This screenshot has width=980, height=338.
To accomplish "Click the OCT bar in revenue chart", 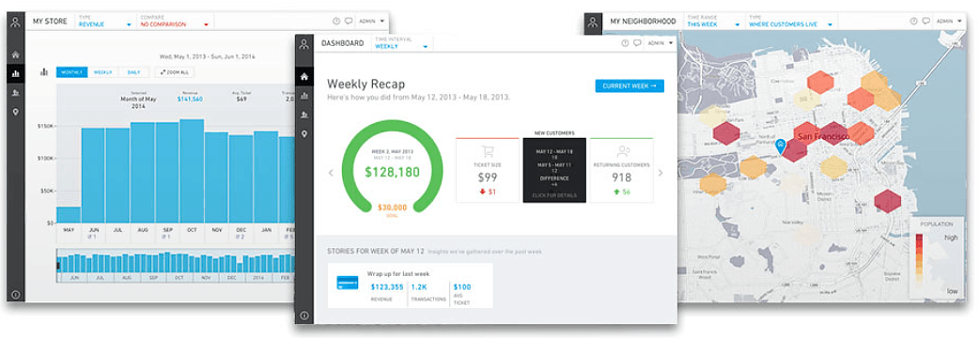I will [192, 171].
